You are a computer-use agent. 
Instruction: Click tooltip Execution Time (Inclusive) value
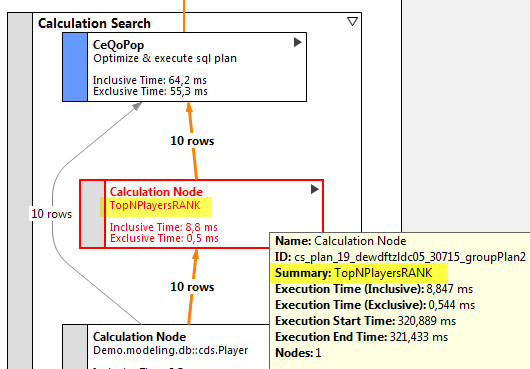click(450, 289)
